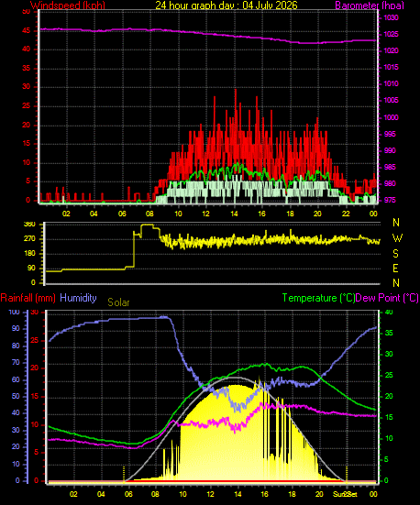Click the 100 humidity axis value

click(x=14, y=313)
